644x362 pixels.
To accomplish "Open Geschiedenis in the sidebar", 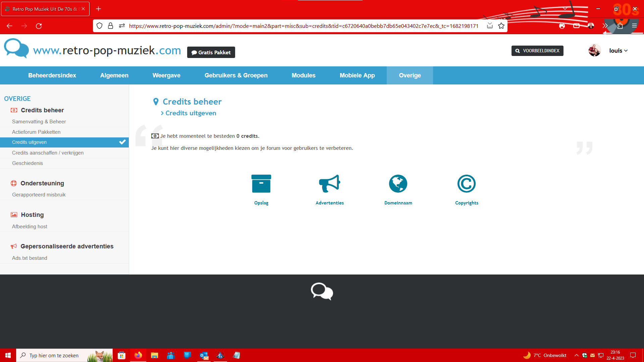I will pyautogui.click(x=64, y=163).
